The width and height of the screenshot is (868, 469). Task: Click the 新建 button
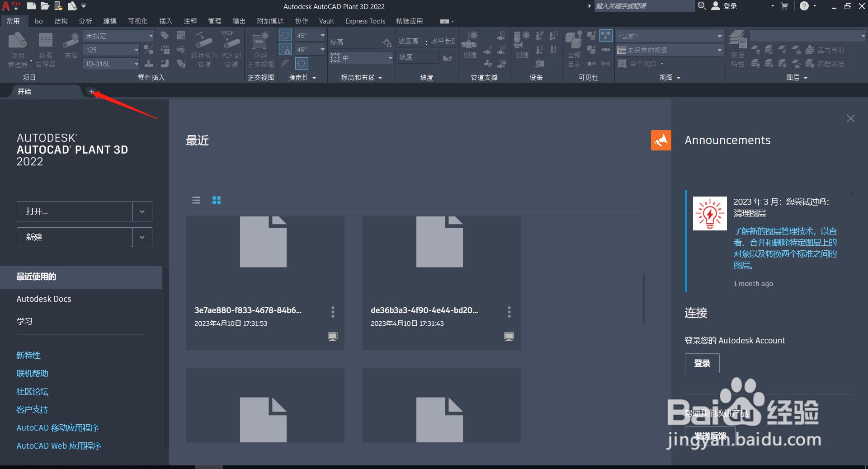coord(75,237)
